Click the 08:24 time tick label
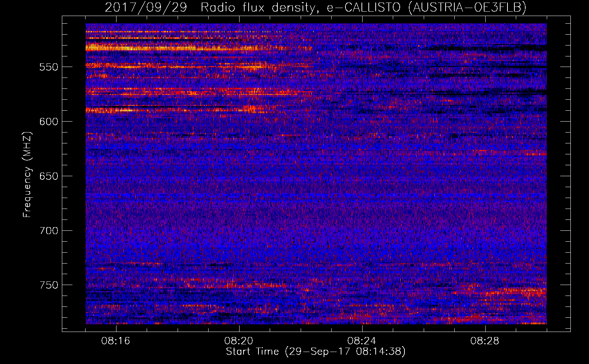 [362, 341]
